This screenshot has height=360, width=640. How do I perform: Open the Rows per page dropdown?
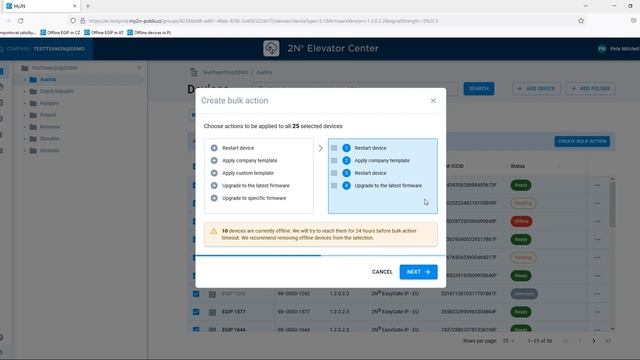click(x=508, y=341)
